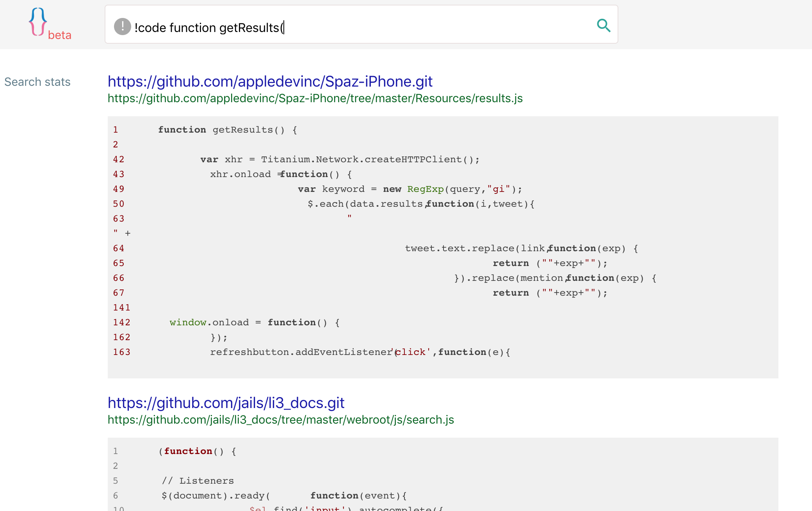The width and height of the screenshot is (812, 511).
Task: Click line number 50 in first snippet
Action: (x=119, y=204)
